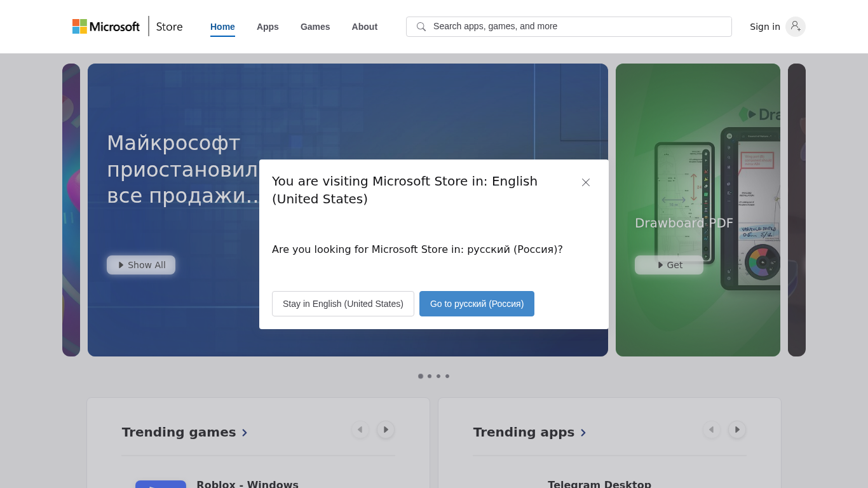This screenshot has width=868, height=488.
Task: Click the search magnifier icon
Action: pyautogui.click(x=421, y=27)
